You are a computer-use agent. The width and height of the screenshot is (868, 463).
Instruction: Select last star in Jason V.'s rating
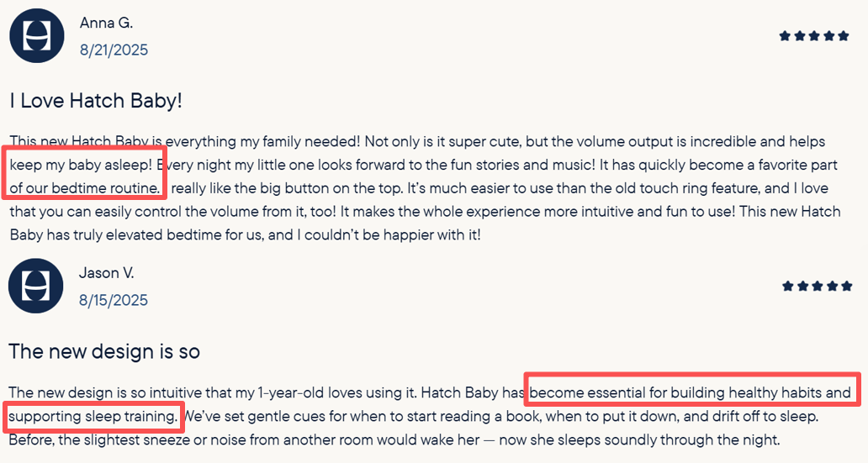tap(846, 287)
